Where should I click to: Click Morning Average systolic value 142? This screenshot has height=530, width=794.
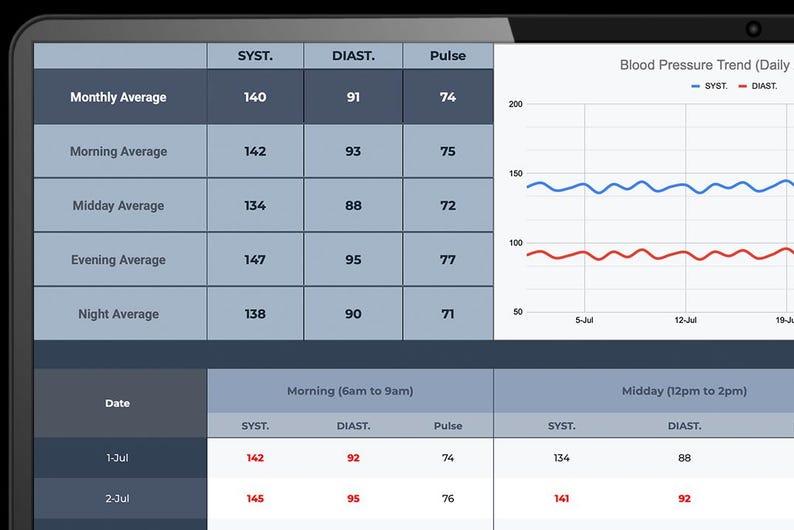tap(255, 151)
